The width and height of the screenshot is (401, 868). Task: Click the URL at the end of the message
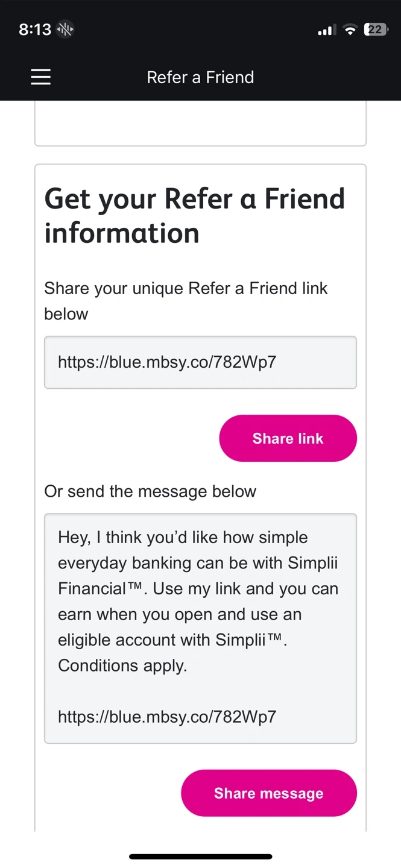pos(167,716)
